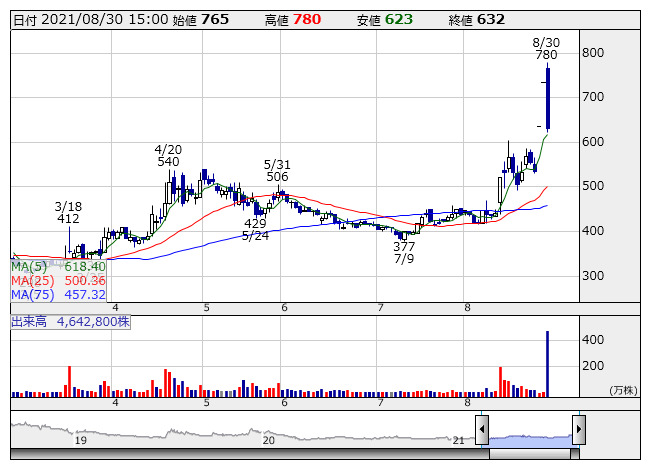This screenshot has width=653, height=470.
Task: Click the MA(5) 618.40 legend entry
Action: [58, 266]
